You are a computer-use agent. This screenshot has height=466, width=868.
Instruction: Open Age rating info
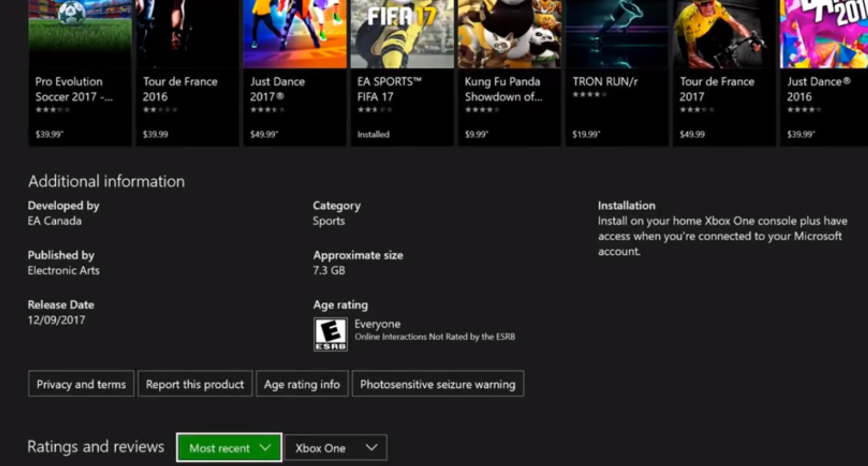click(302, 384)
